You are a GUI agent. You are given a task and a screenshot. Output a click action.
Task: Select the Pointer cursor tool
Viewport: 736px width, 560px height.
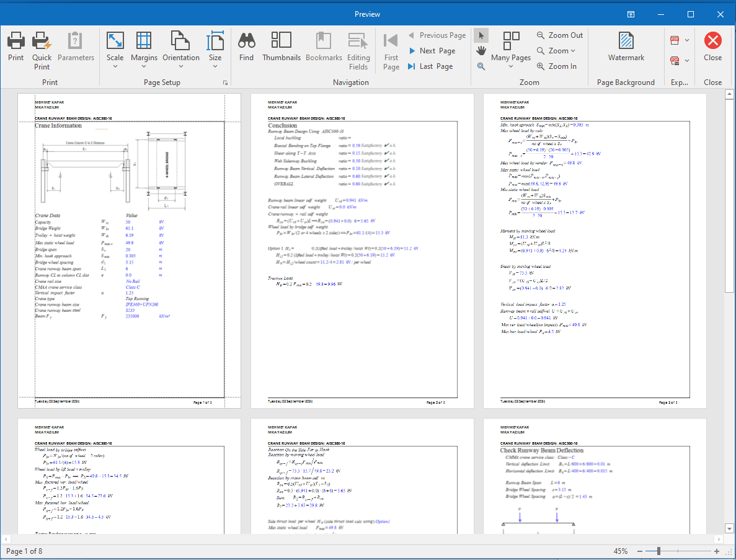pos(481,35)
